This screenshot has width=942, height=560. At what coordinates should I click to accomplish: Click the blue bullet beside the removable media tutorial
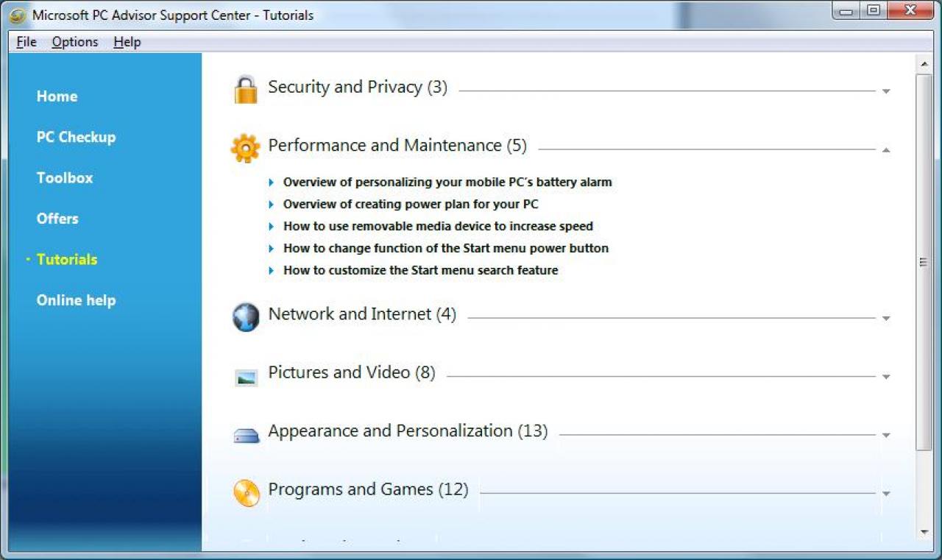pos(272,227)
